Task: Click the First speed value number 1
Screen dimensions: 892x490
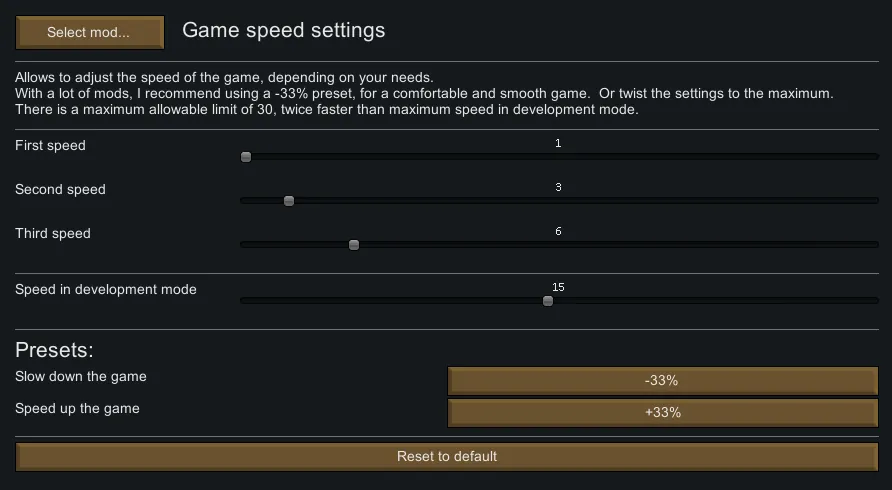Action: click(558, 144)
